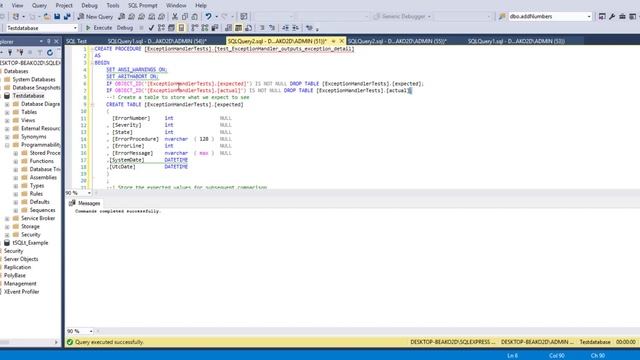Click the Debug button
This screenshot has height=360, width=640.
(x=125, y=28)
